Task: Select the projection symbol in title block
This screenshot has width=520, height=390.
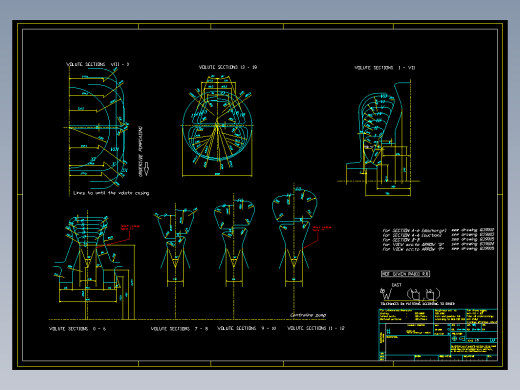Action: tap(459, 339)
